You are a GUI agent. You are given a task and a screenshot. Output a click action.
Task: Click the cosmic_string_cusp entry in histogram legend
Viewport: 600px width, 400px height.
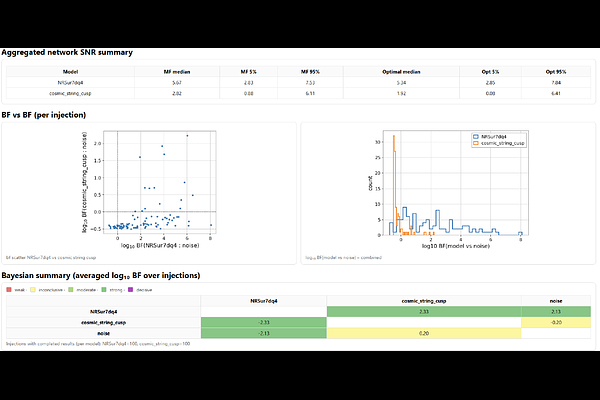tap(503, 142)
